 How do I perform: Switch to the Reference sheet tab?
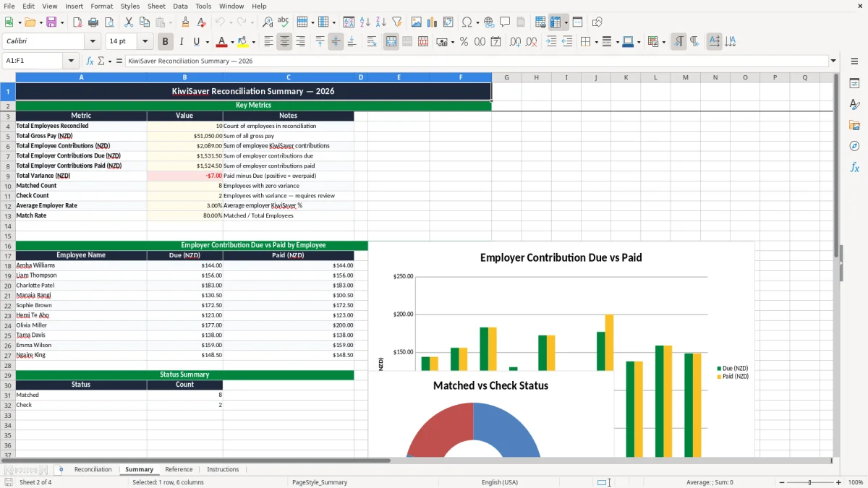179,470
